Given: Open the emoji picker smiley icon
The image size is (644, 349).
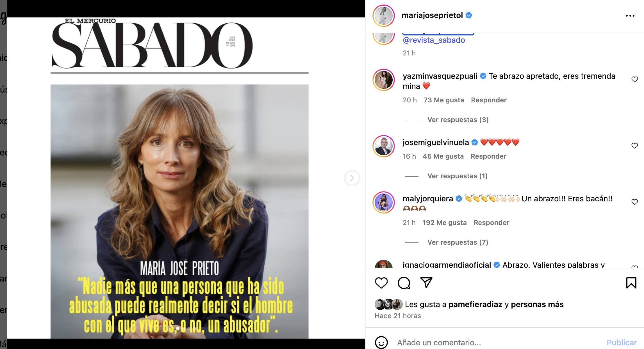Looking at the screenshot, I should pyautogui.click(x=381, y=343).
